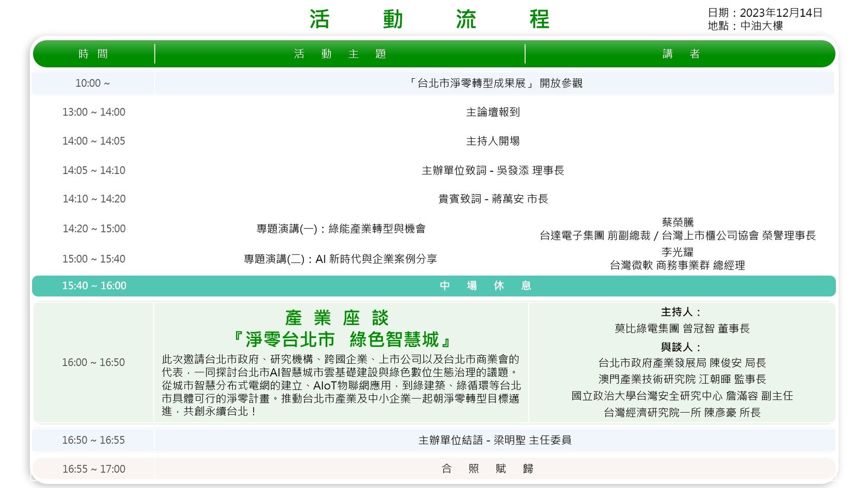Click 專題演講(一) 綠能產業轉型與機會 topic
868x488 pixels.
tap(341, 229)
